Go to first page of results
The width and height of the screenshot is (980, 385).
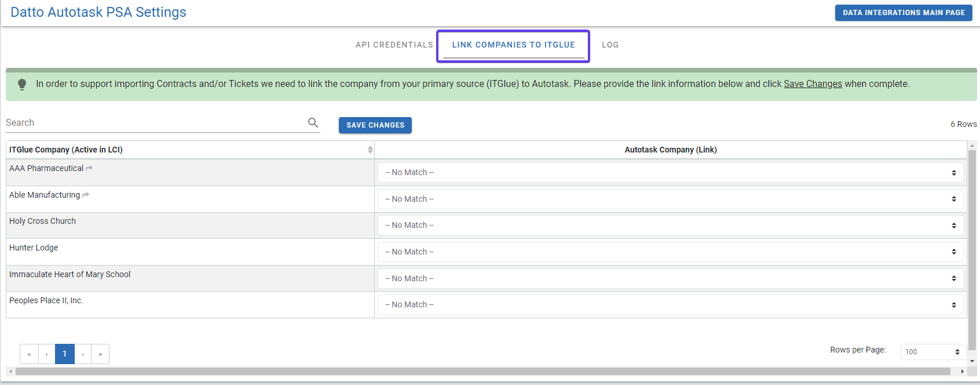(x=29, y=354)
